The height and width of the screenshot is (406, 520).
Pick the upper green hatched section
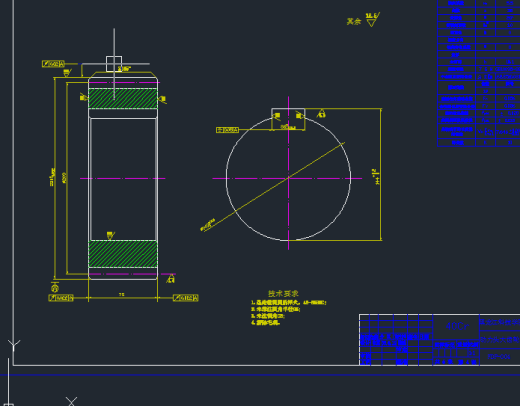[x=123, y=99]
